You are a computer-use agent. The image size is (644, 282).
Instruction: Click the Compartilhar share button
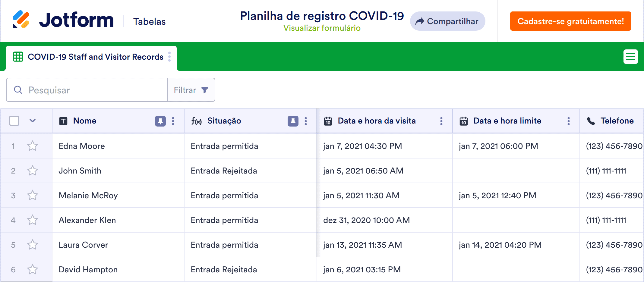(x=447, y=21)
